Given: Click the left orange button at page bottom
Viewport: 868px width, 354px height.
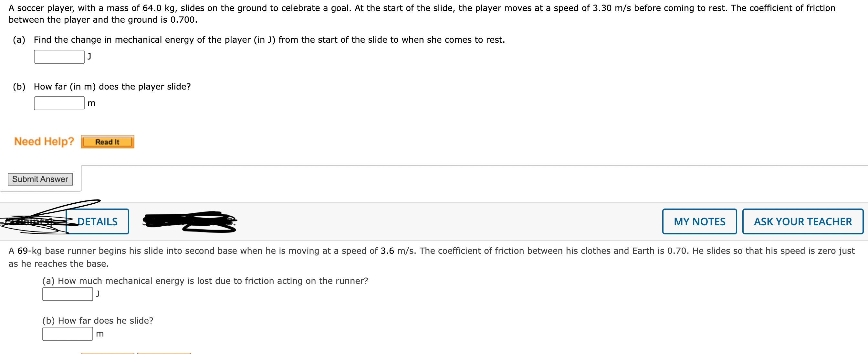Looking at the screenshot, I should [x=108, y=353].
